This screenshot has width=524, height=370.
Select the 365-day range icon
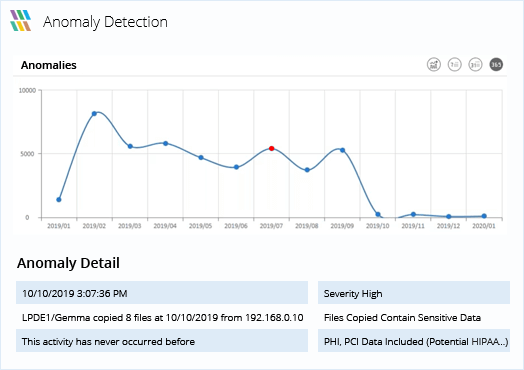pyautogui.click(x=496, y=65)
